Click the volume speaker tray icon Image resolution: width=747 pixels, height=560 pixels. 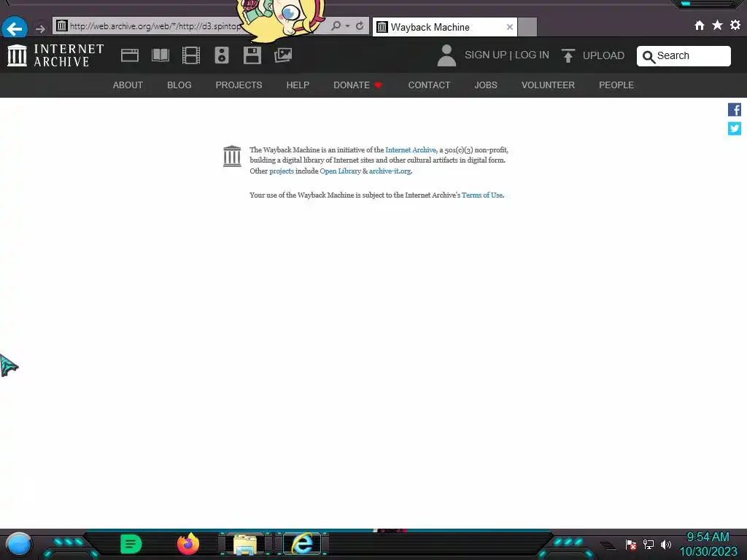pos(665,544)
